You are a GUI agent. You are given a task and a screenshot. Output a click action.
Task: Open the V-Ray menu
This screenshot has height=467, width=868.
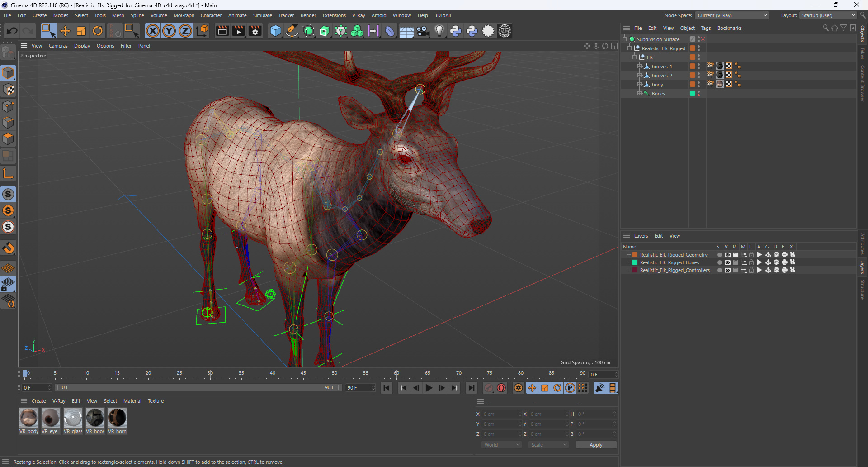coord(359,15)
